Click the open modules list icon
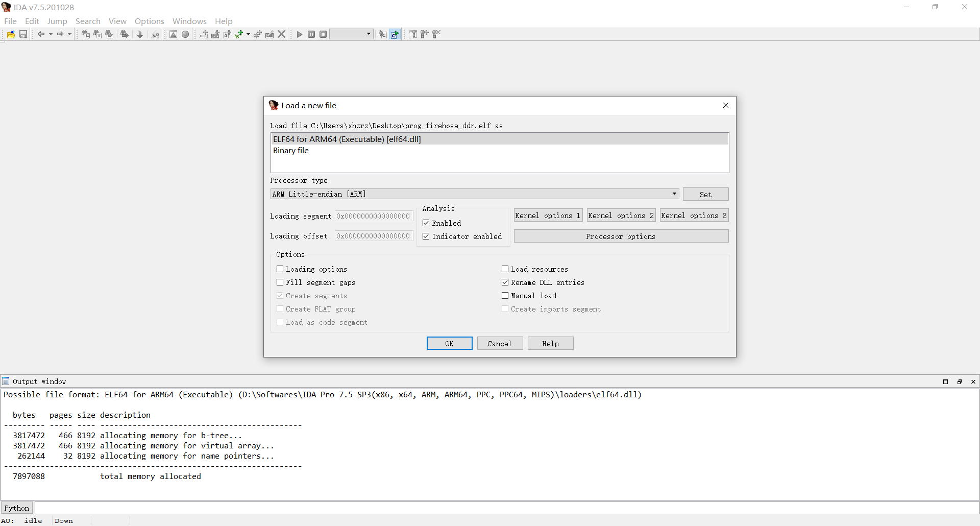 pyautogui.click(x=413, y=34)
